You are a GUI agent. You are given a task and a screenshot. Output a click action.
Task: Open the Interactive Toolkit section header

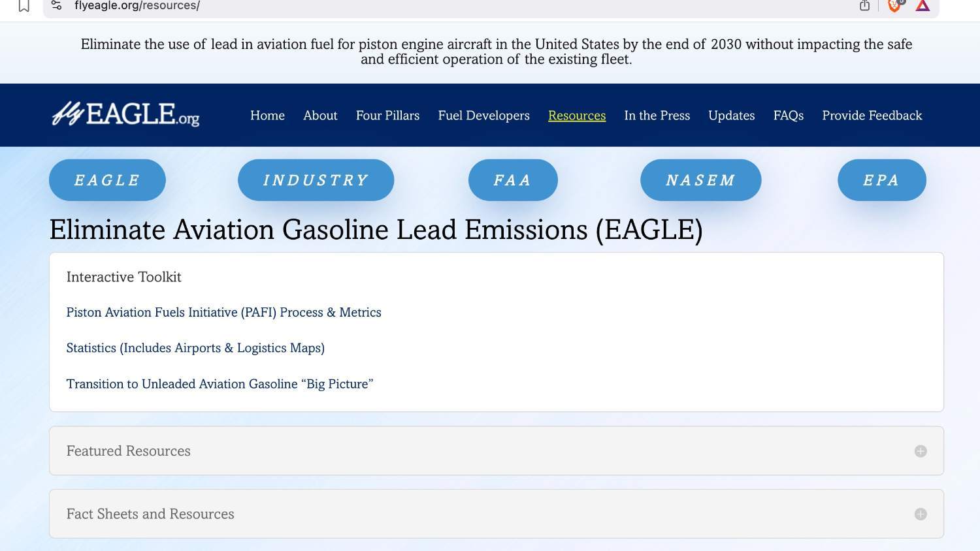click(x=123, y=277)
